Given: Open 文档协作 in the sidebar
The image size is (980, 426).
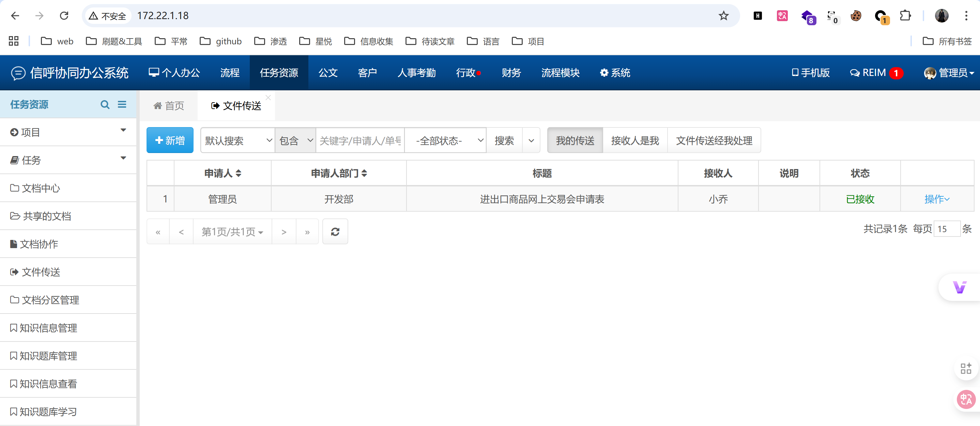Looking at the screenshot, I should pos(68,244).
